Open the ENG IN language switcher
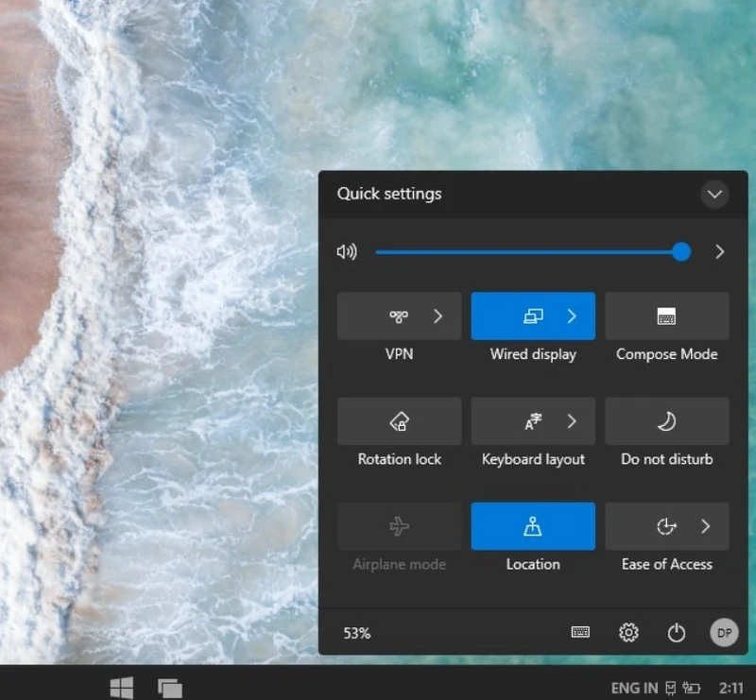The width and height of the screenshot is (756, 700). [633, 688]
